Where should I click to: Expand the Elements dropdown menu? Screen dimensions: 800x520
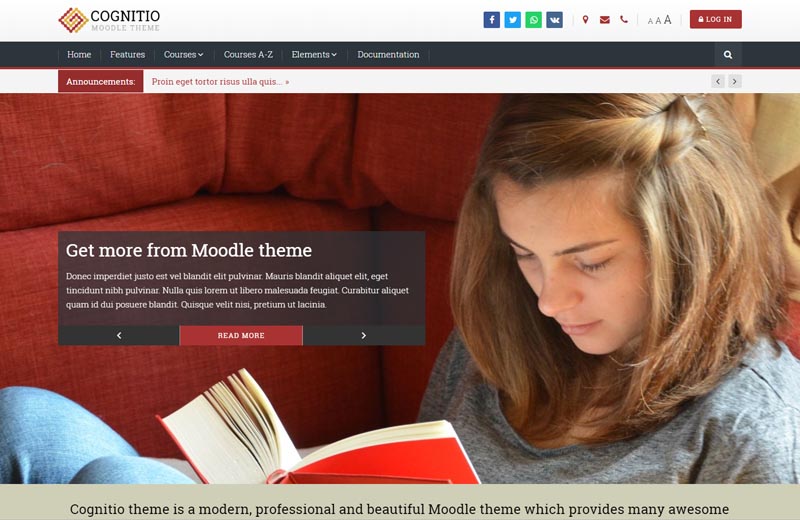pyautogui.click(x=314, y=55)
